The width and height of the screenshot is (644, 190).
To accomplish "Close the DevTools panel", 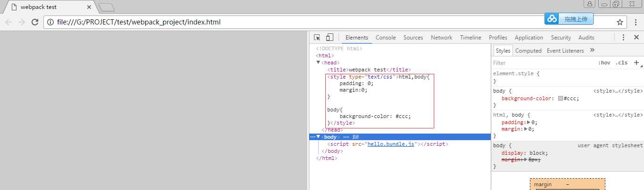I will click(636, 38).
